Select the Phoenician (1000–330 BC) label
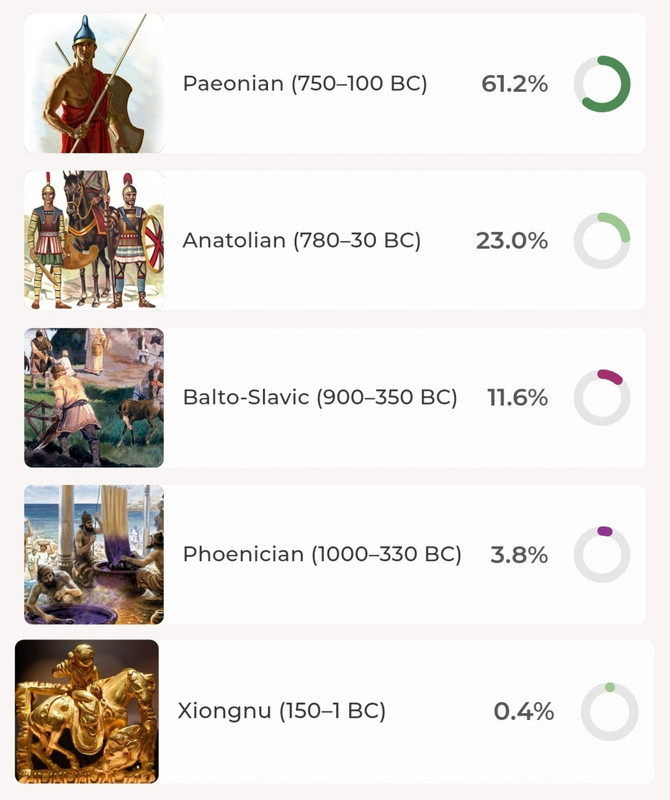Viewport: 670px width, 800px height. [322, 555]
